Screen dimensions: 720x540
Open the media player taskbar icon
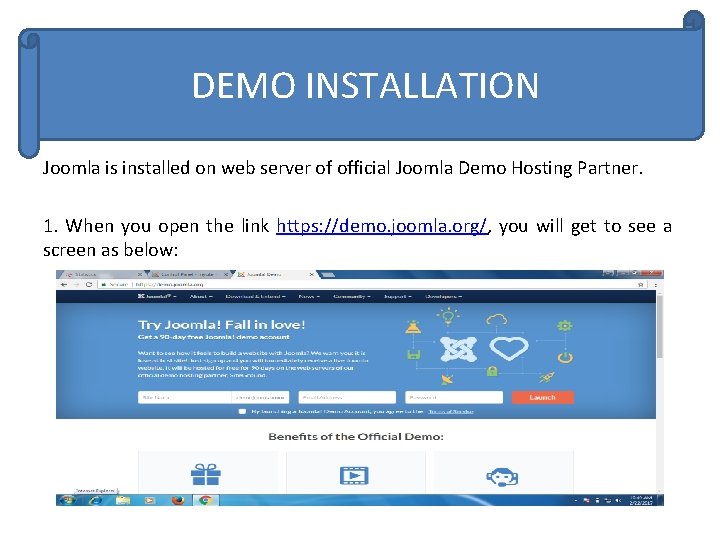[x=150, y=500]
